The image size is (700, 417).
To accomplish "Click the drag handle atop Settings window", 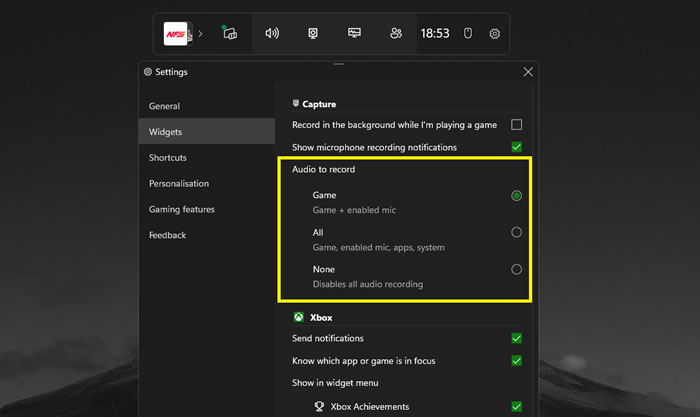I will click(338, 64).
